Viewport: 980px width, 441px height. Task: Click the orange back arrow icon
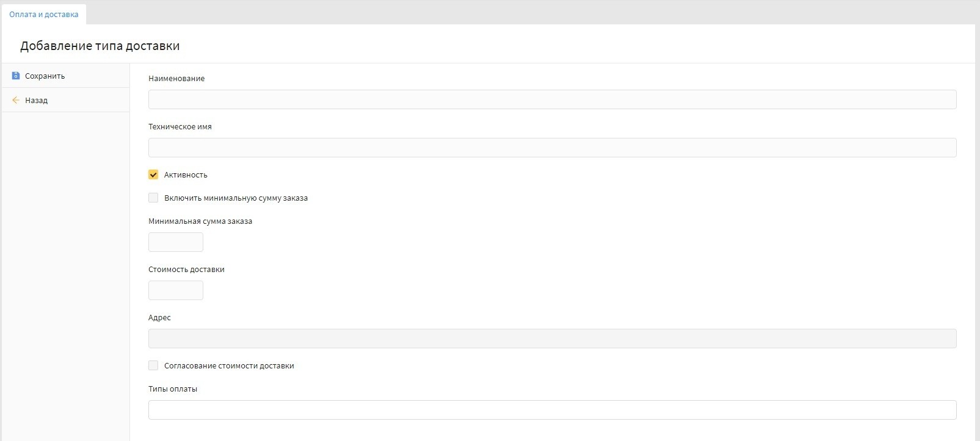pos(16,100)
